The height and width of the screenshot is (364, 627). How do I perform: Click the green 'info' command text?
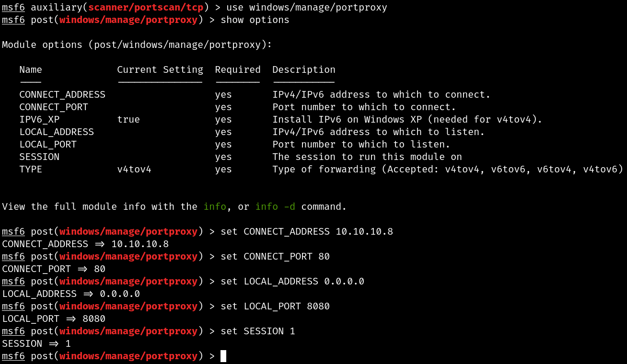coord(215,206)
